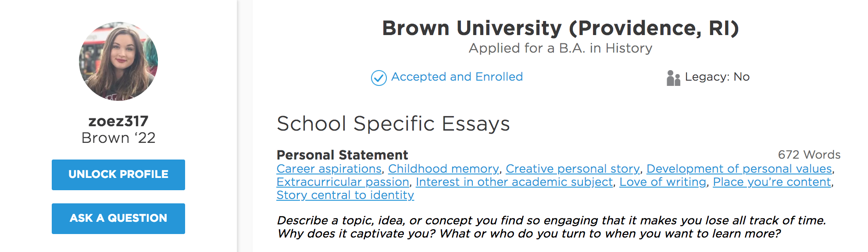Open the Childhood memory tag link
Viewport: 868px width, 252px height.
[443, 169]
